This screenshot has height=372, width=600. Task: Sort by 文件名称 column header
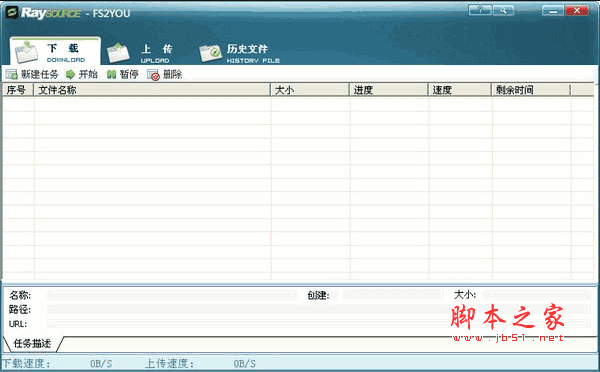point(152,90)
